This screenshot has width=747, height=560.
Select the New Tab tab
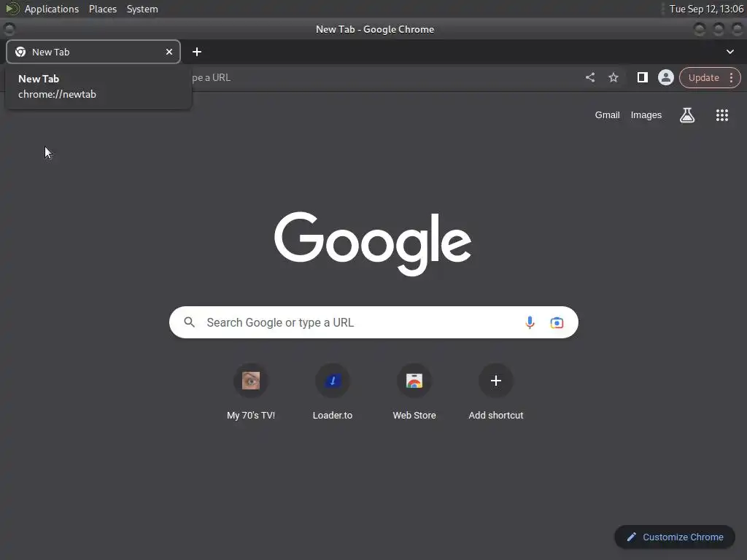(x=93, y=52)
